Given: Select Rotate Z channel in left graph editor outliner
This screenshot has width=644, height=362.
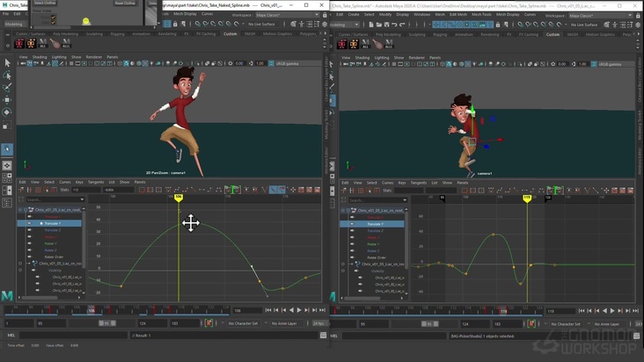Looking at the screenshot, I should 51,250.
